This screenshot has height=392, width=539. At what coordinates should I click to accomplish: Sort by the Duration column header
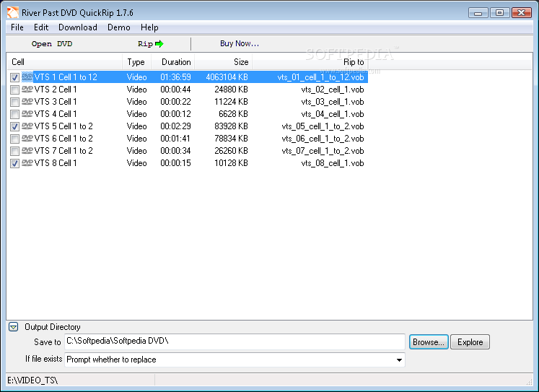pos(173,62)
